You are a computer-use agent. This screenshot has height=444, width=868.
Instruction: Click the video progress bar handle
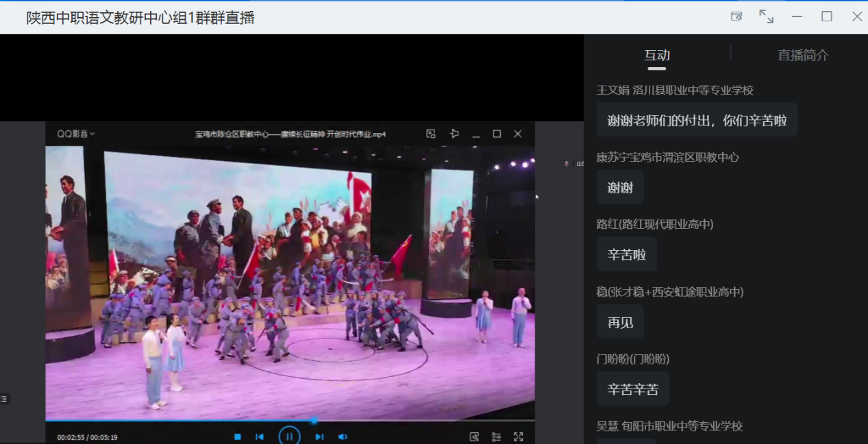click(314, 420)
